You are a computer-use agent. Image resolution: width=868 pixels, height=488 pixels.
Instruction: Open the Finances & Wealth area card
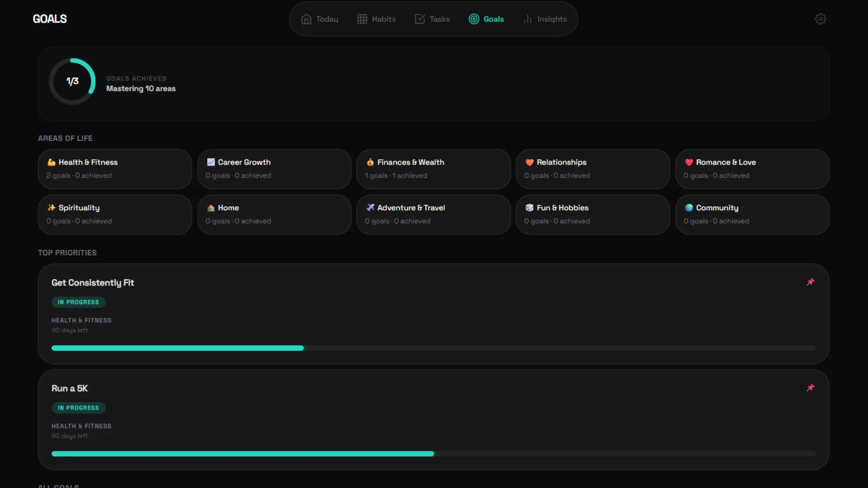434,169
